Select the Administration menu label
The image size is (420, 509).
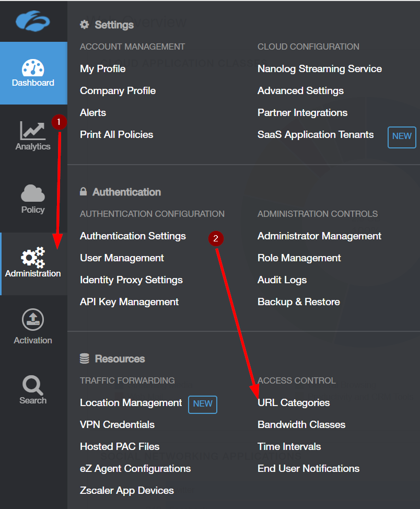33,274
